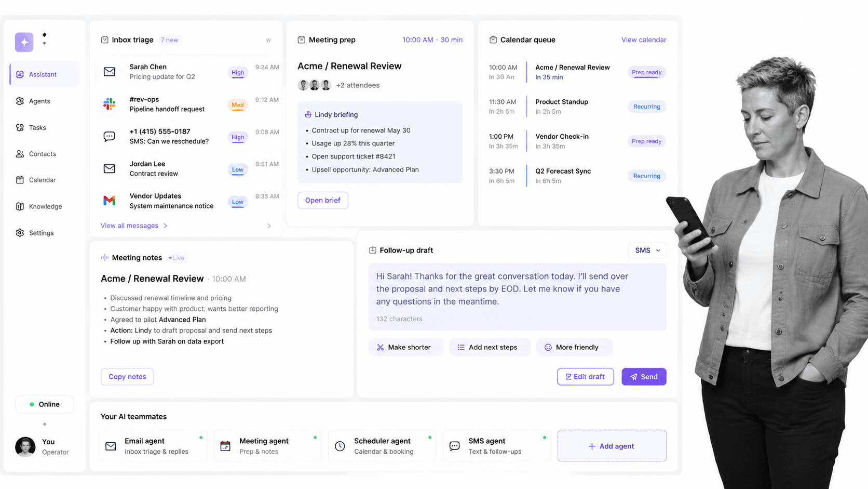
Task: Click the 7 new badge
Action: [x=169, y=40]
